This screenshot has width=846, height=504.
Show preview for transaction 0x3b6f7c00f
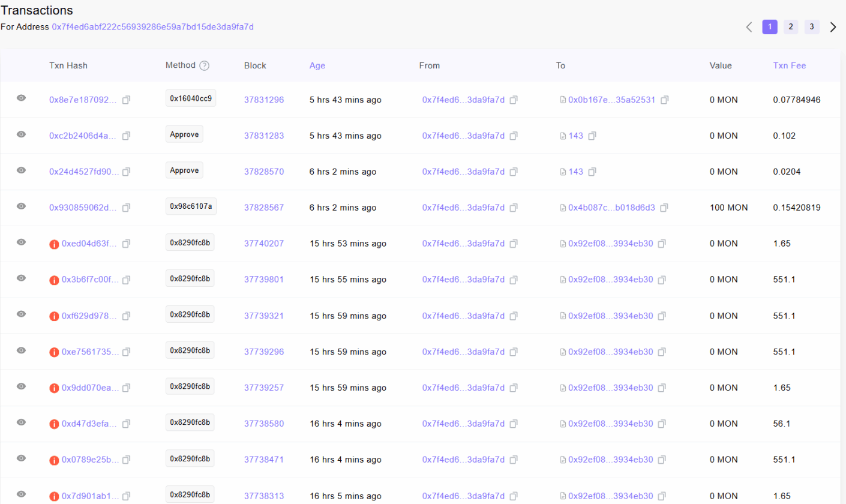click(x=21, y=278)
